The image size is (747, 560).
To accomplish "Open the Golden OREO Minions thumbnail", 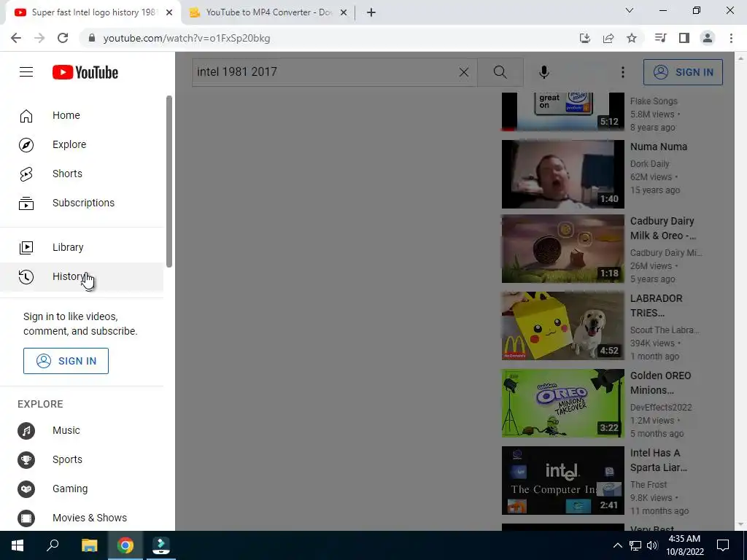I will click(x=562, y=403).
